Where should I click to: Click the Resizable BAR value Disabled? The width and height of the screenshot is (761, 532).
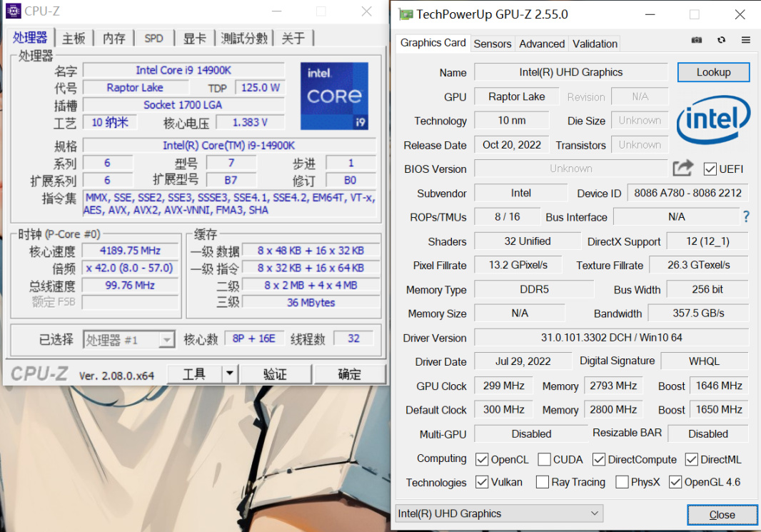click(708, 433)
